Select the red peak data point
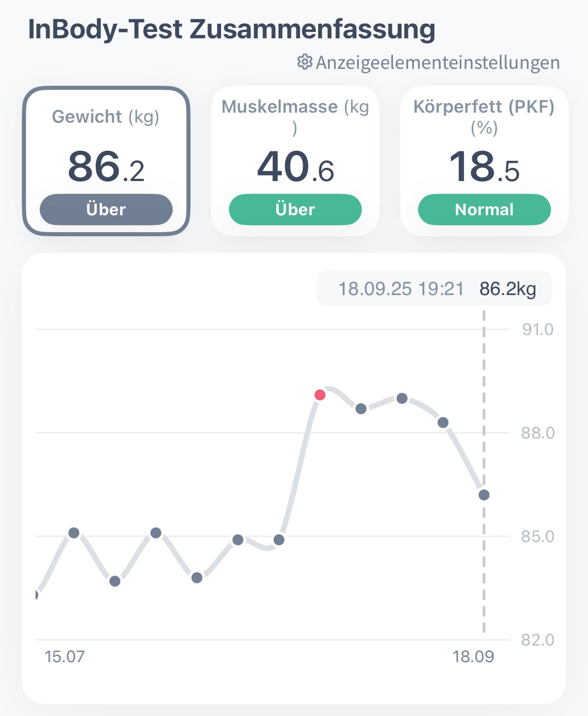This screenshot has height=716, width=588. point(320,394)
